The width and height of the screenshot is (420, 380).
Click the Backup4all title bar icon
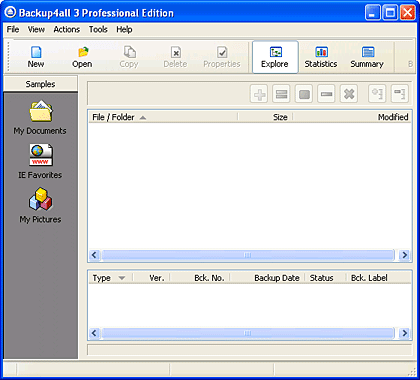click(x=10, y=13)
